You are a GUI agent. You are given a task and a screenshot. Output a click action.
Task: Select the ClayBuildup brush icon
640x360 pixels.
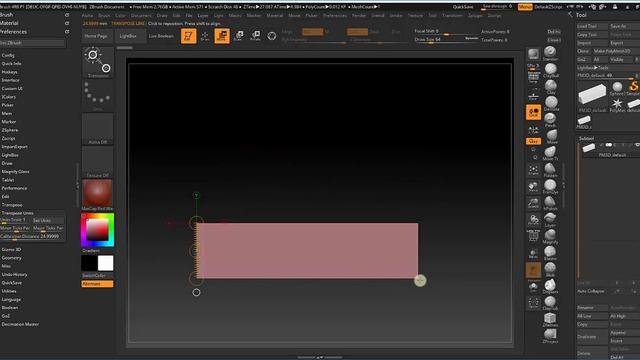coord(551,70)
